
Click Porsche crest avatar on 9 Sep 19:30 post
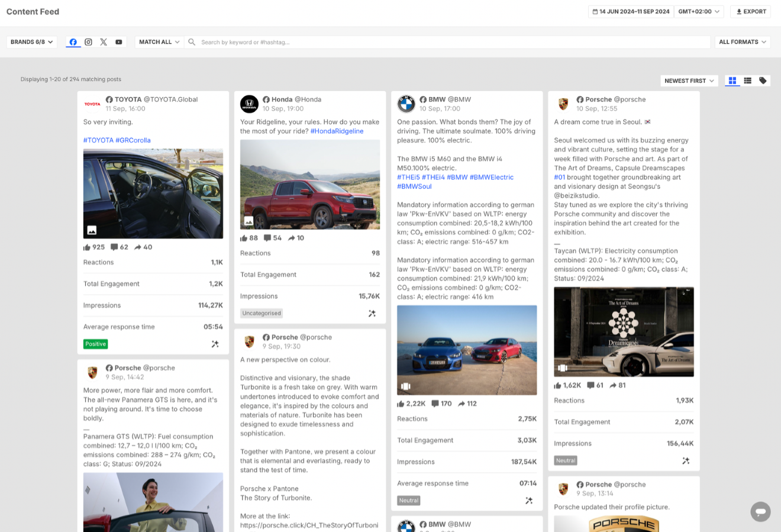click(249, 341)
